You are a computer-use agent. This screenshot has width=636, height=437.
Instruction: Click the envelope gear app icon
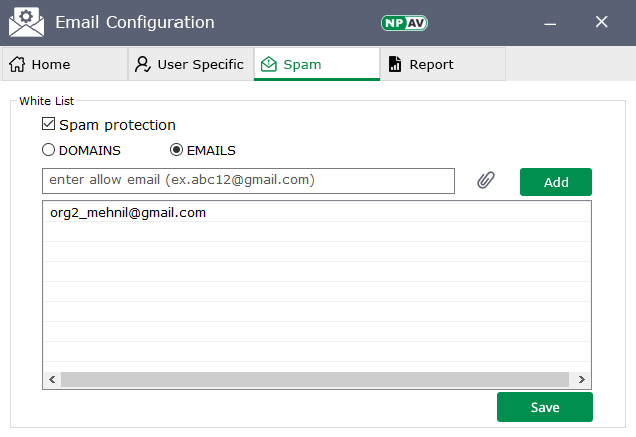26,22
